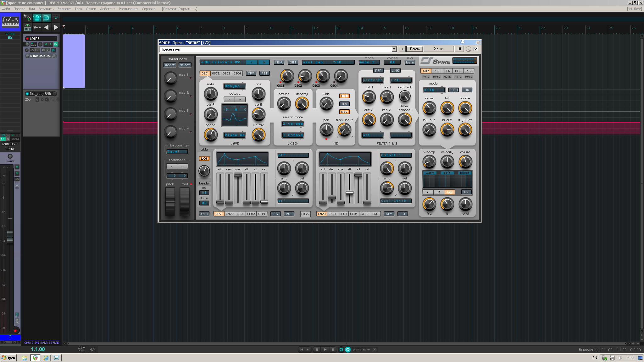Switch to the PHS effects tab
This screenshot has width=644, height=362.
pyautogui.click(x=436, y=71)
